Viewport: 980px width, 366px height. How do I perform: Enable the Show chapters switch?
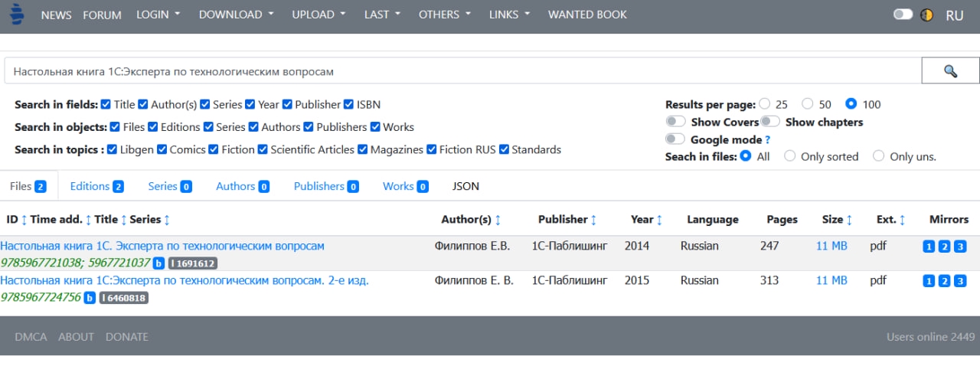(770, 122)
